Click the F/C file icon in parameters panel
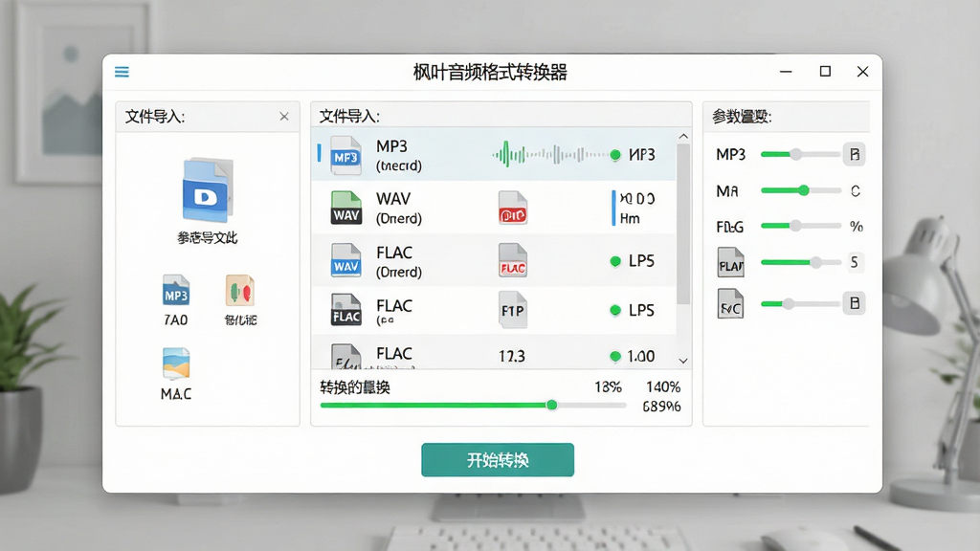The width and height of the screenshot is (980, 551). [x=730, y=303]
